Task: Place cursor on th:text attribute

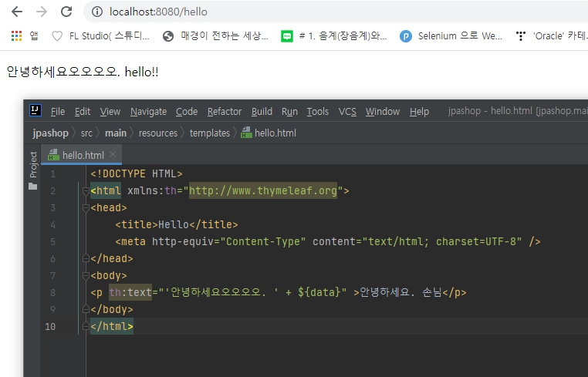Action: [130, 292]
